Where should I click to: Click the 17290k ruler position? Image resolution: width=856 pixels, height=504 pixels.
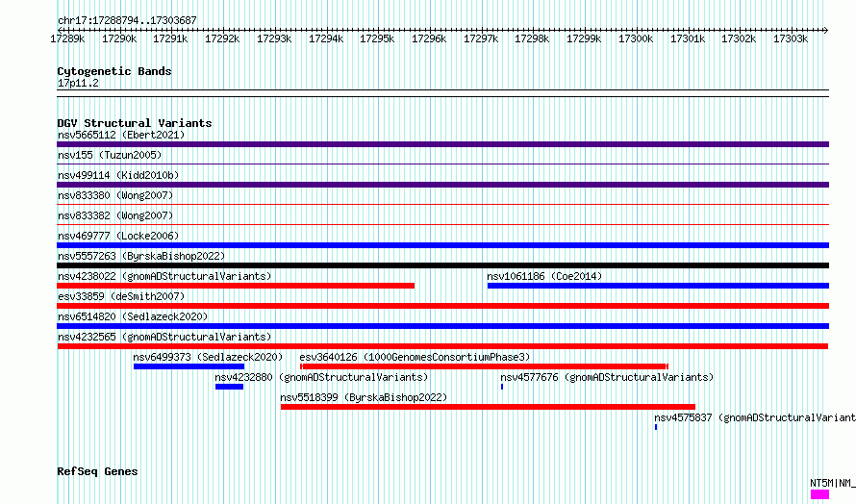coord(119,38)
